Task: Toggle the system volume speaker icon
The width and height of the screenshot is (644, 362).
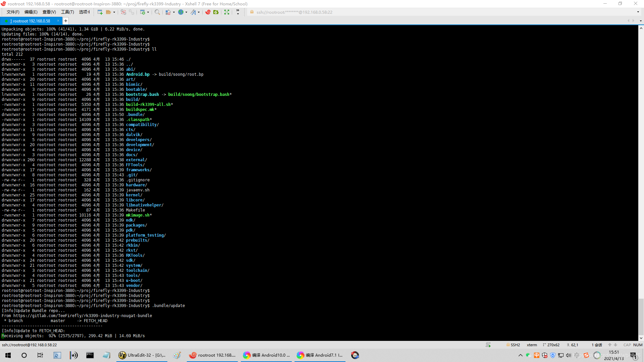Action: tap(569, 355)
